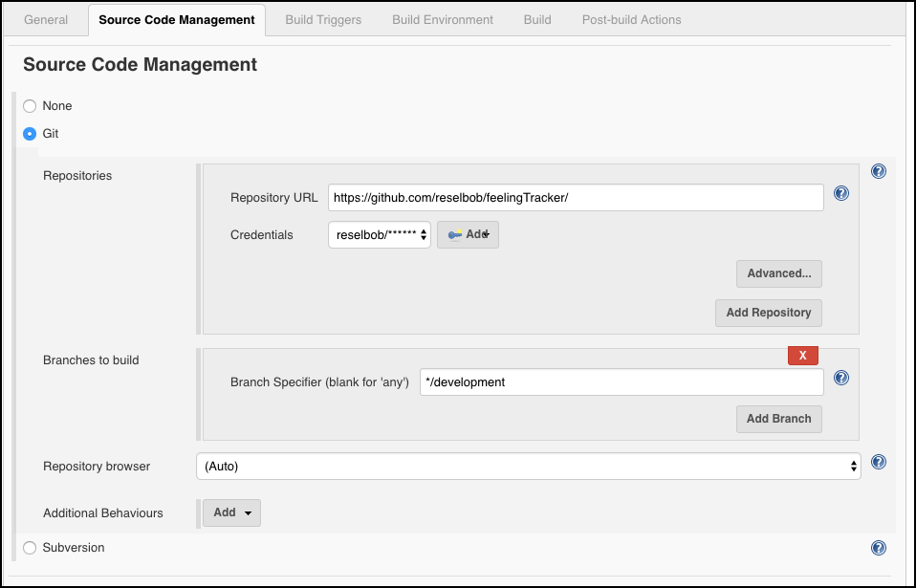Click the Branches to build label
Screen dimensions: 916x588
point(91,360)
